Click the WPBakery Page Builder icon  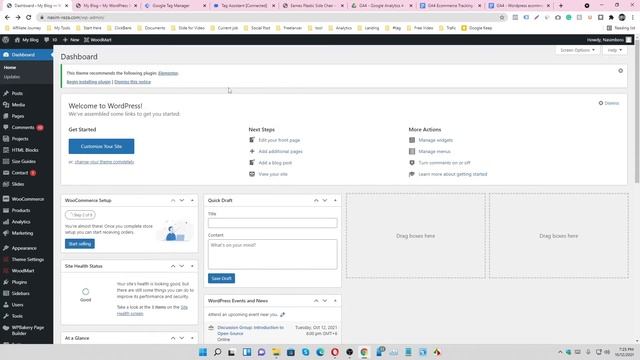pos(6,328)
